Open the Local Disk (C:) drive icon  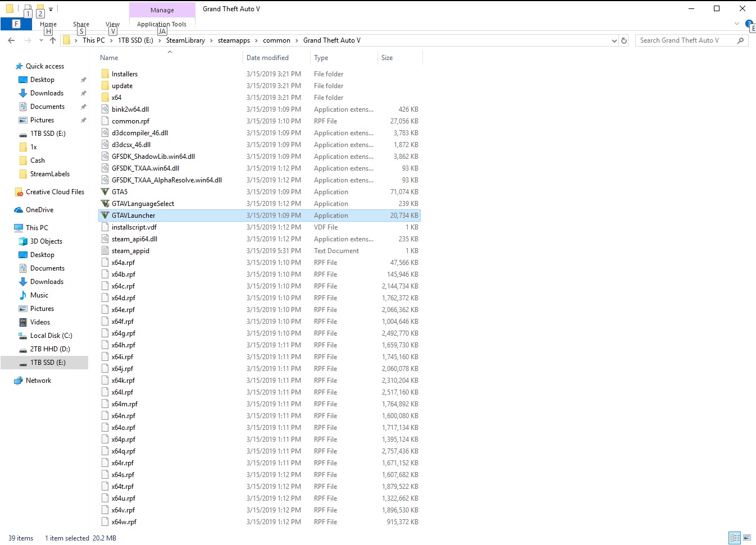(23, 336)
